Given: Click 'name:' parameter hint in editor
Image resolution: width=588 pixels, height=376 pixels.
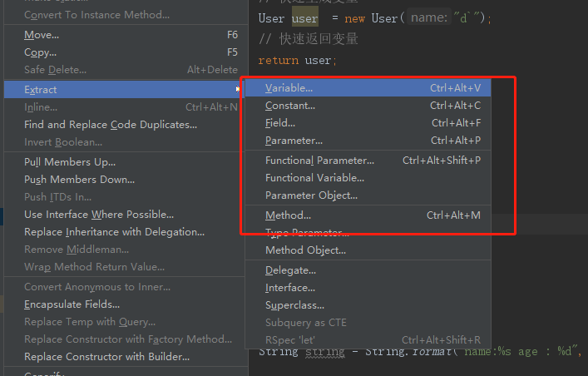Looking at the screenshot, I should (429, 17).
